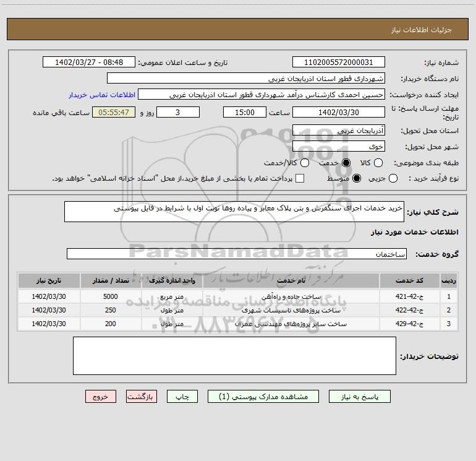Click service code ج-42-429 cell
This screenshot has height=461, width=476.
pyautogui.click(x=409, y=324)
